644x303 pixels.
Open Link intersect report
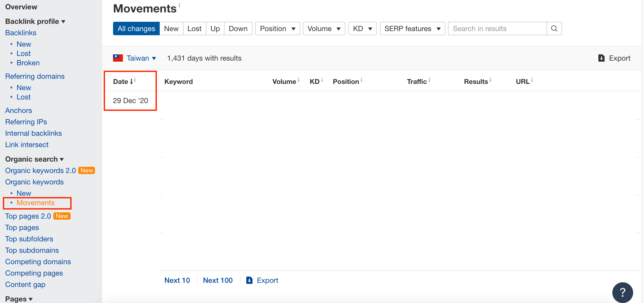pyautogui.click(x=27, y=145)
